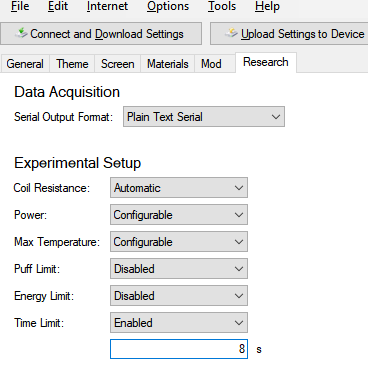Click the Data Acquisition heading
The width and height of the screenshot is (368, 377).
point(67,92)
